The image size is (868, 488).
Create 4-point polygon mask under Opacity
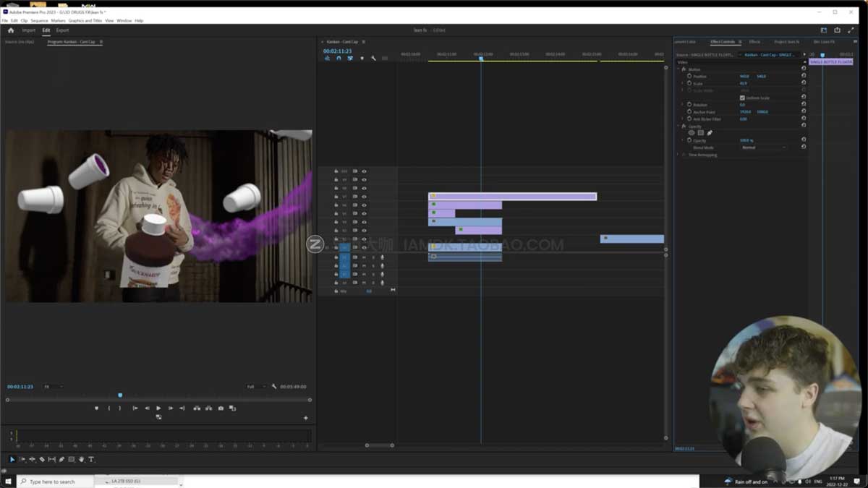point(700,133)
